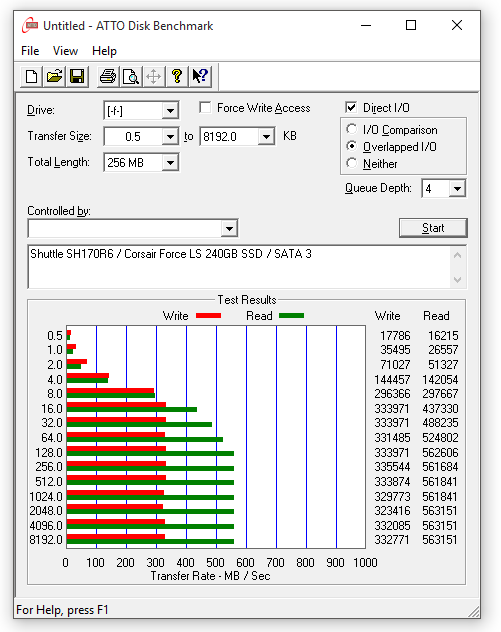The width and height of the screenshot is (501, 632).
Task: Click the description box scroll down arrow
Action: [x=457, y=279]
